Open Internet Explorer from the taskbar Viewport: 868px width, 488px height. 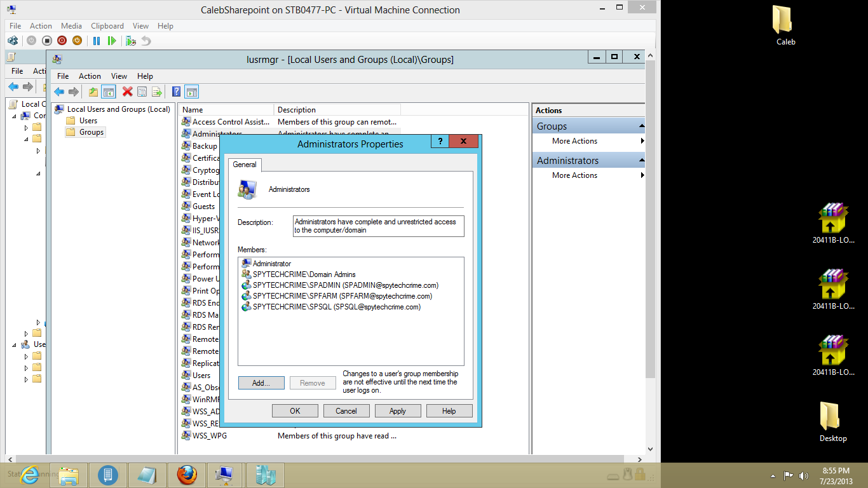(30, 474)
